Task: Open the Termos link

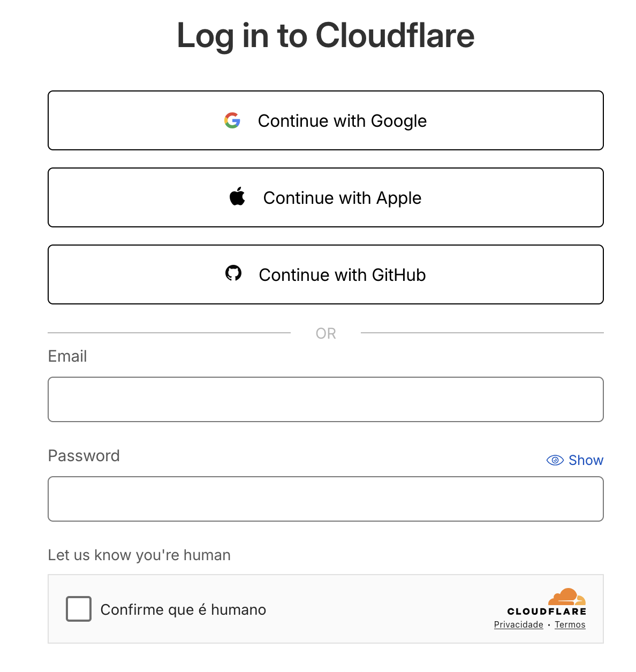Action: click(570, 624)
